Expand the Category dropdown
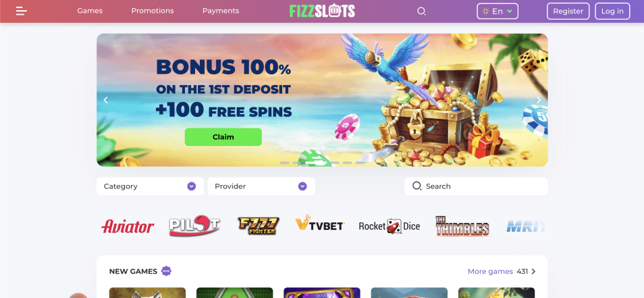This screenshot has width=644, height=298. pos(151,187)
